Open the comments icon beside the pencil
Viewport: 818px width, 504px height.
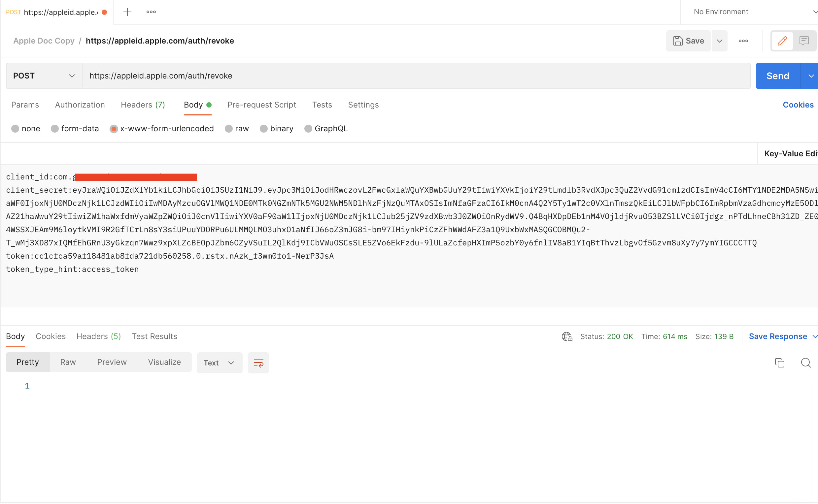click(x=804, y=41)
